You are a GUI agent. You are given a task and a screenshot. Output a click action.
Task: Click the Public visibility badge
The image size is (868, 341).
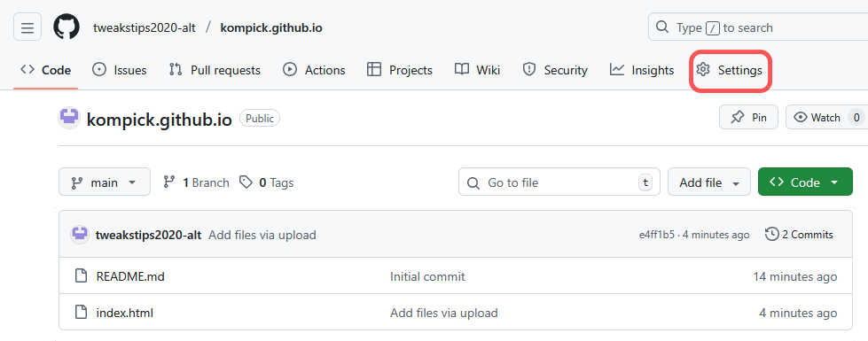(x=260, y=119)
